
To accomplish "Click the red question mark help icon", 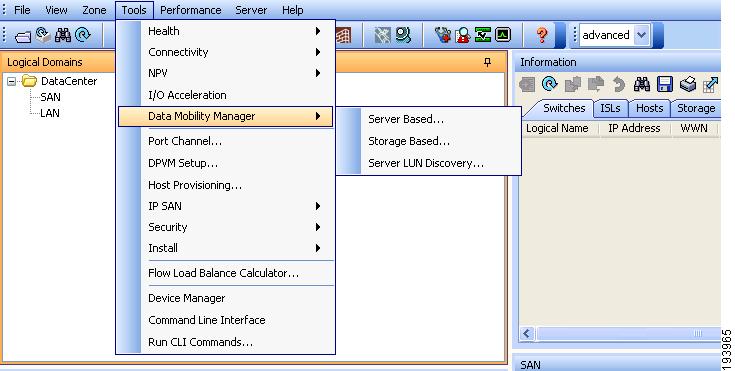I will click(542, 35).
